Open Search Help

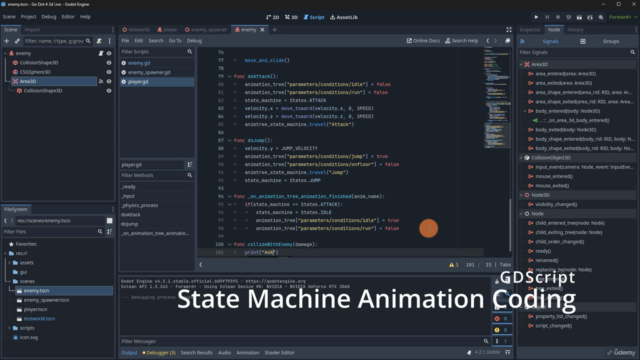[x=461, y=40]
